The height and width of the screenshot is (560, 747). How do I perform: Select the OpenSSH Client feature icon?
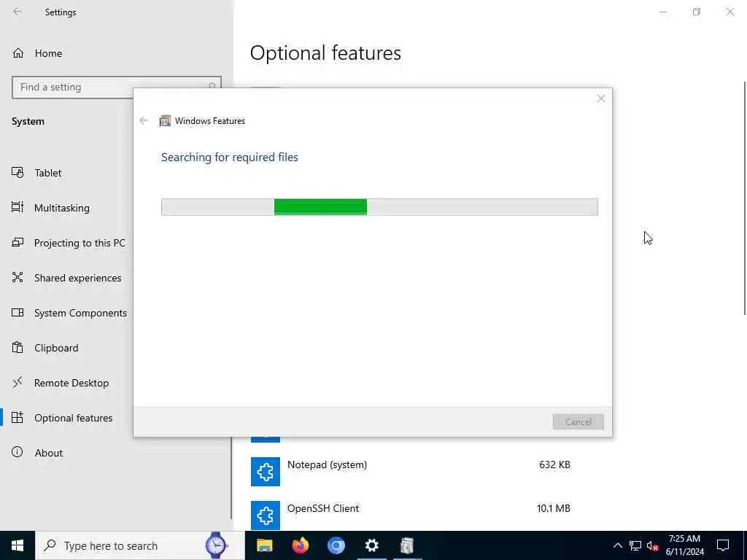tap(266, 516)
